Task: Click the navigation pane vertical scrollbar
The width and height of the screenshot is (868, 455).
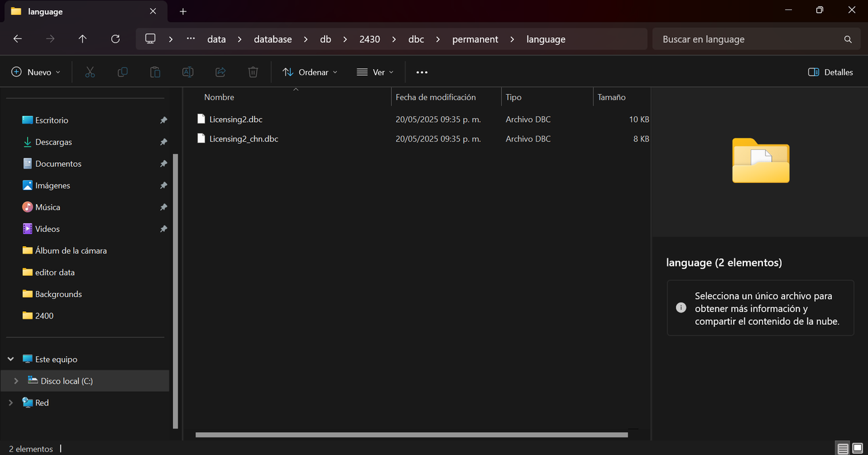Action: click(x=176, y=290)
